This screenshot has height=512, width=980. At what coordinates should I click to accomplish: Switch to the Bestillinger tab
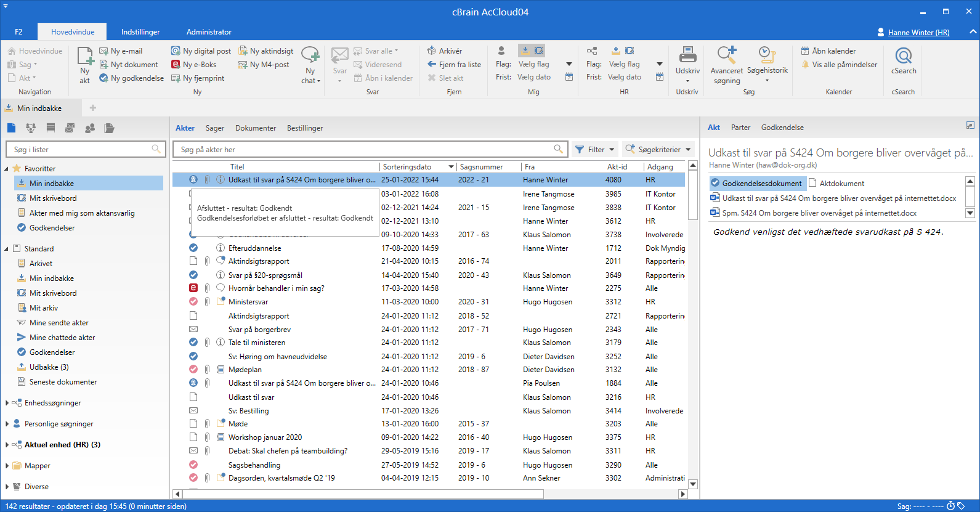[305, 128]
